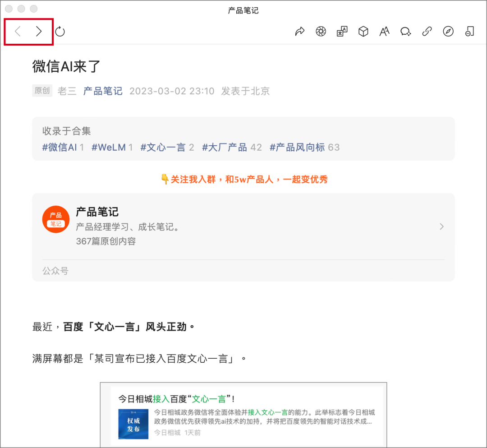Click the date 2023-03-02 23:10
The width and height of the screenshot is (487, 448).
172,91
